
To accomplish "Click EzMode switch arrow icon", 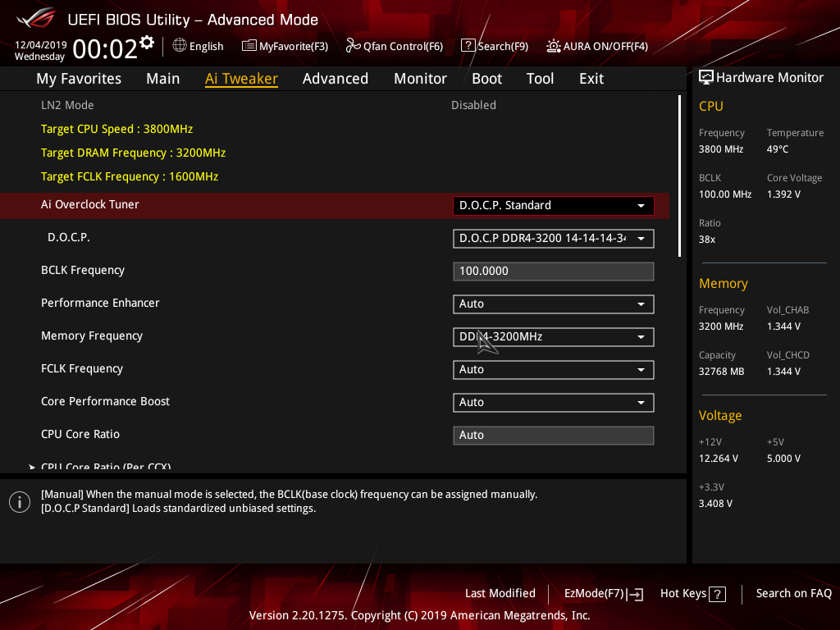I will 636,594.
